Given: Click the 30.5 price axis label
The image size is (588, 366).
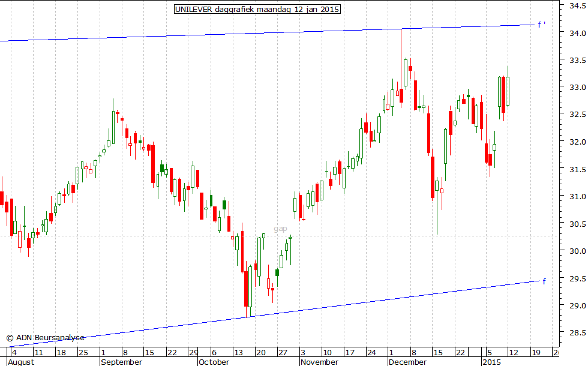Looking at the screenshot, I should click(x=577, y=224).
